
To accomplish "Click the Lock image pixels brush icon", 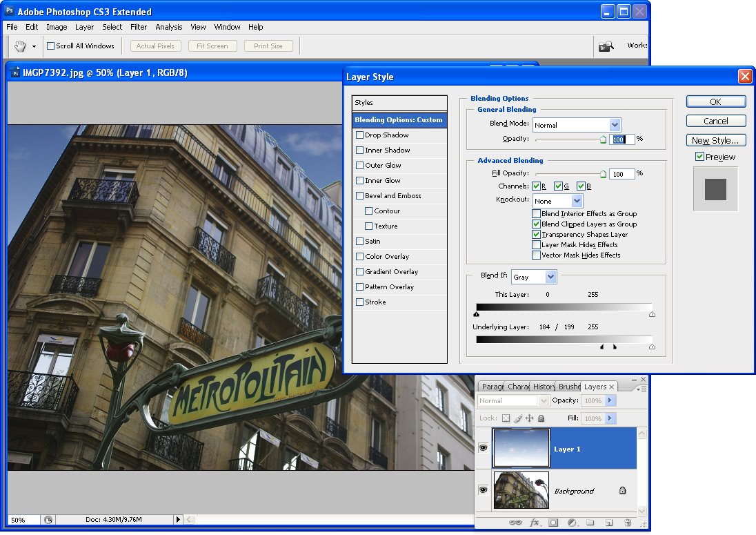I will click(518, 418).
